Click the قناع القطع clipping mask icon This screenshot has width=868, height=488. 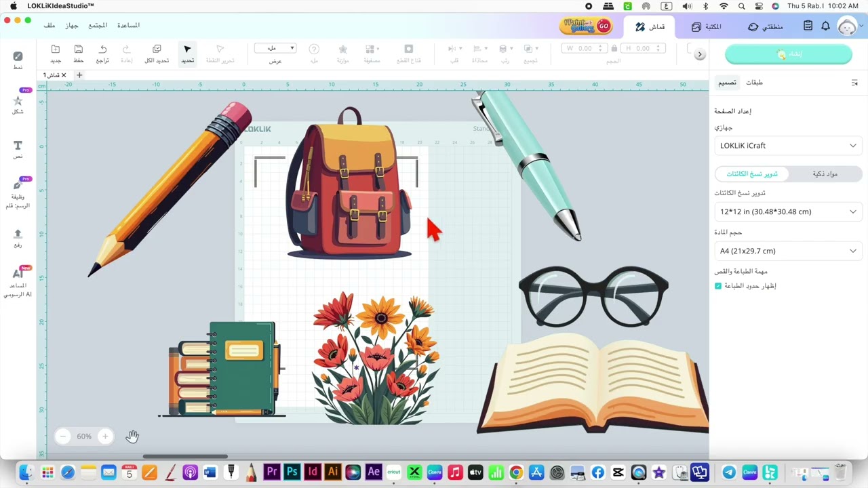pos(408,49)
